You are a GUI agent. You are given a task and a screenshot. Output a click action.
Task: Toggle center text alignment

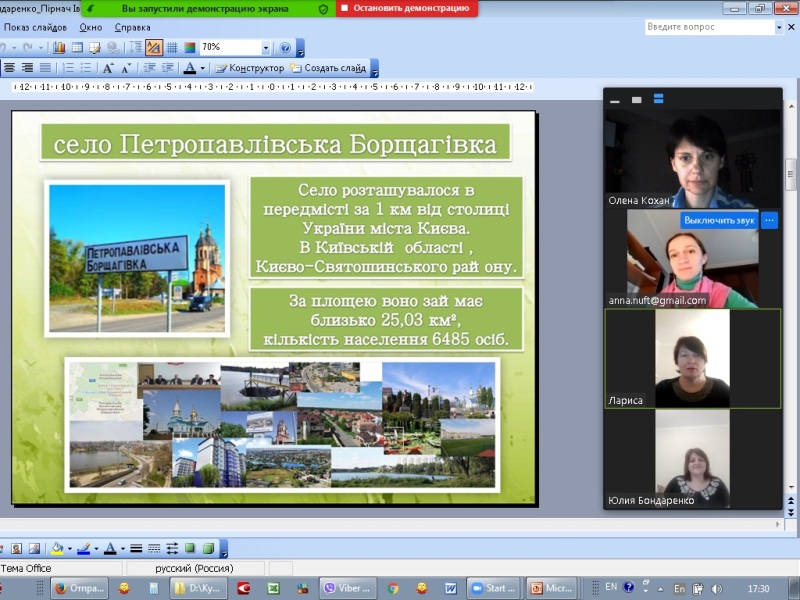(x=10, y=68)
